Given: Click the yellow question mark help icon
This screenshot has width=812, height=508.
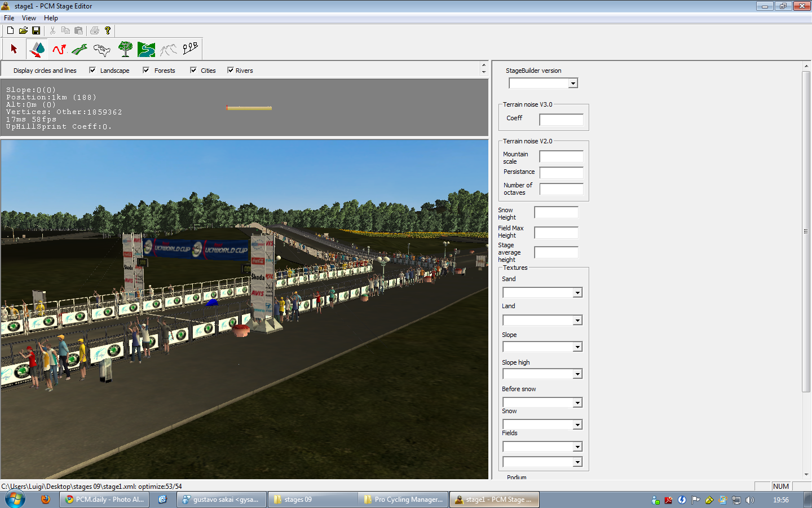Looking at the screenshot, I should 108,30.
